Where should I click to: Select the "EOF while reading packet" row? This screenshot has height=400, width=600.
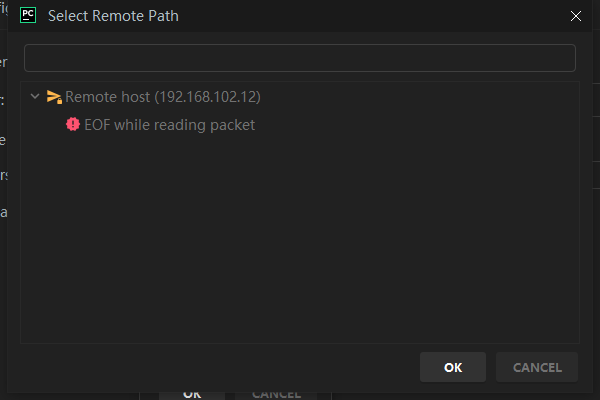pos(169,125)
